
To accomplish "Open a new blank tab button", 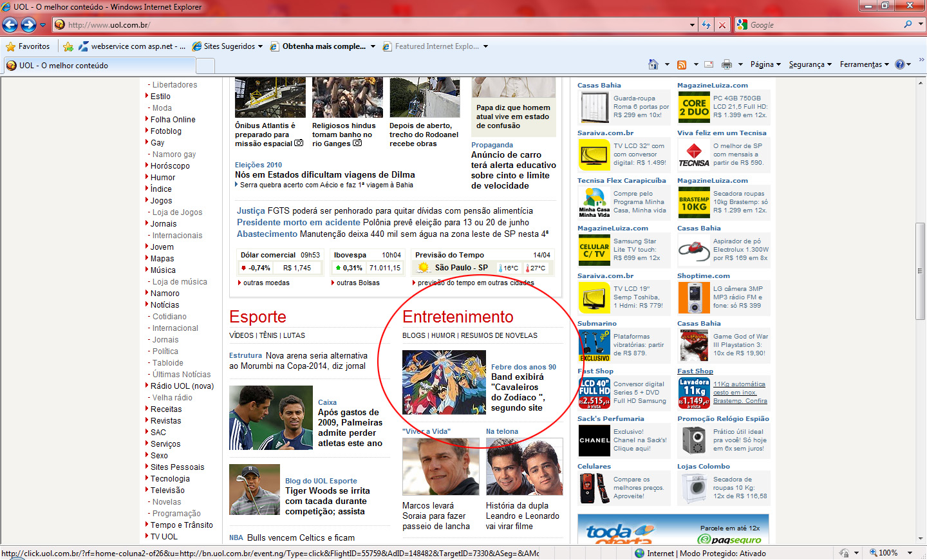I will [205, 66].
